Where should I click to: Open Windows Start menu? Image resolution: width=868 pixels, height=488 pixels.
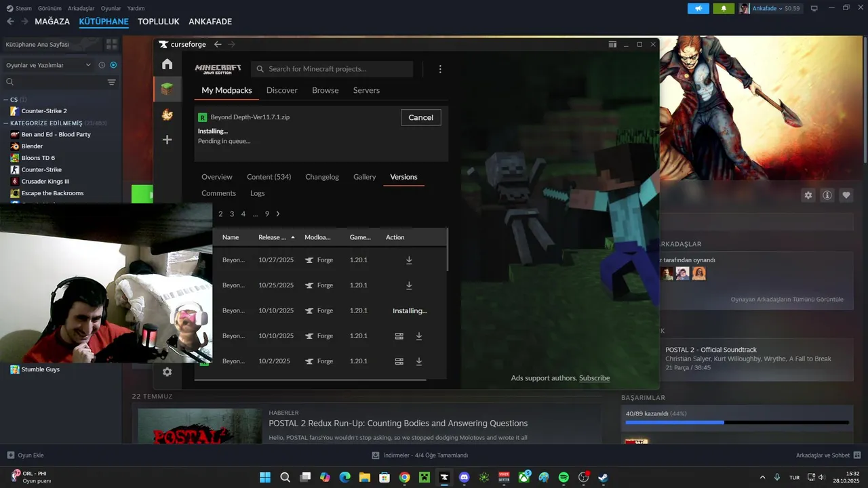click(265, 477)
